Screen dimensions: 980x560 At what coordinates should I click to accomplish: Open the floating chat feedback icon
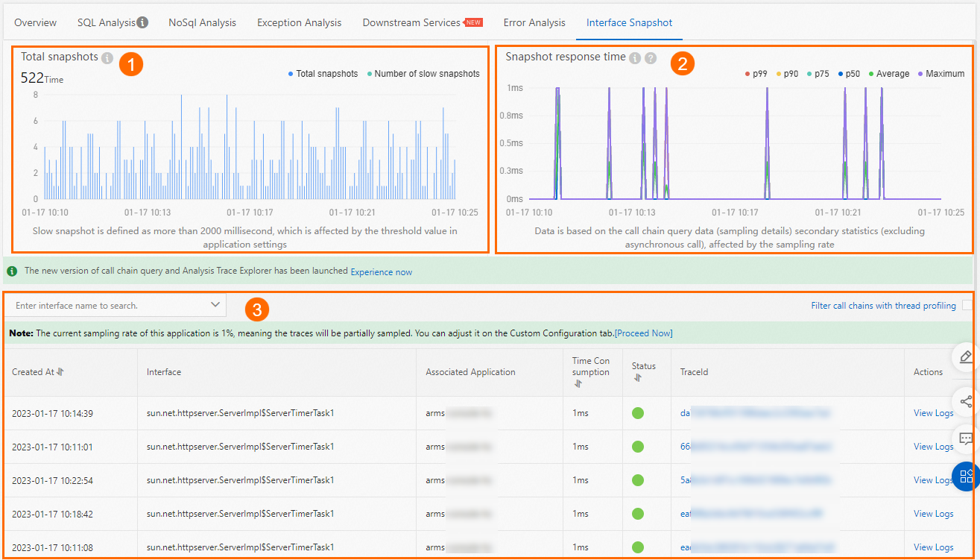(966, 439)
